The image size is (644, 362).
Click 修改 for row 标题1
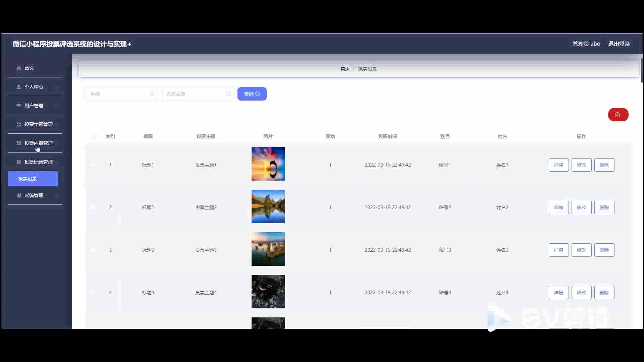pyautogui.click(x=582, y=165)
